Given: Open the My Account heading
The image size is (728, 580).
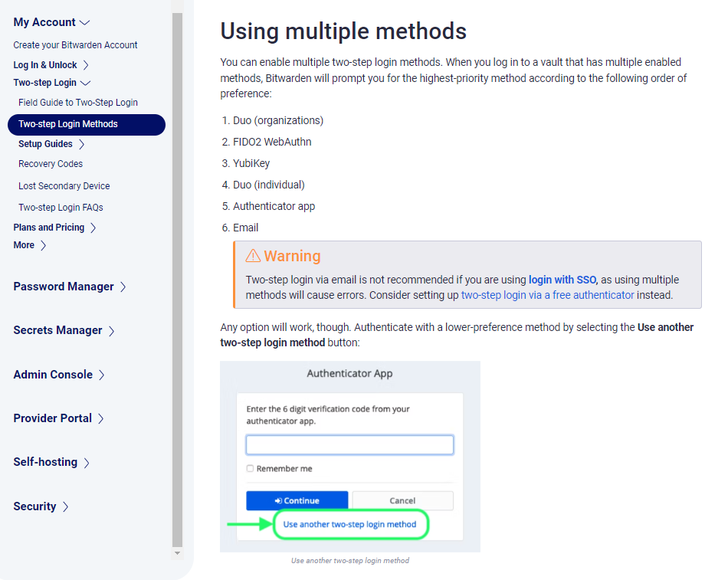Looking at the screenshot, I should click(x=44, y=22).
